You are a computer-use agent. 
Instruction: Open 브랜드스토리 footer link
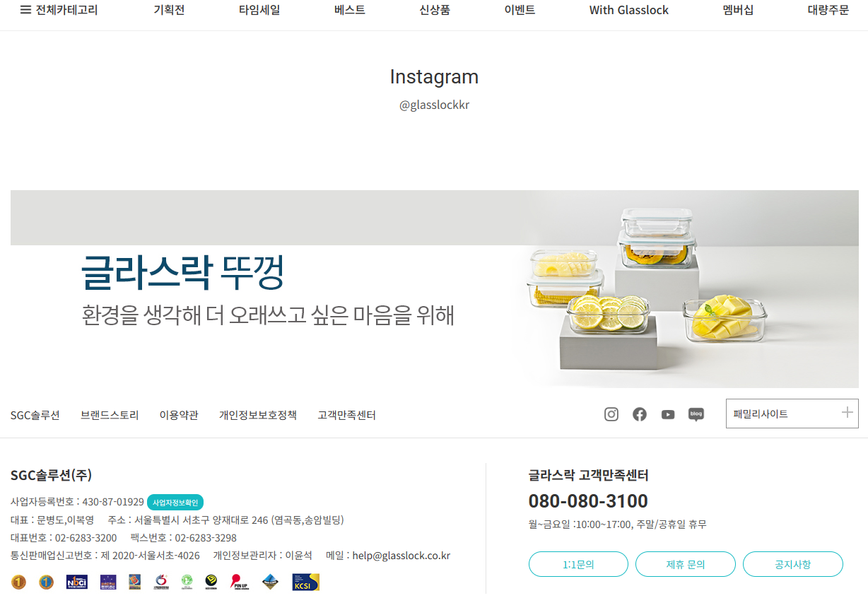click(110, 415)
